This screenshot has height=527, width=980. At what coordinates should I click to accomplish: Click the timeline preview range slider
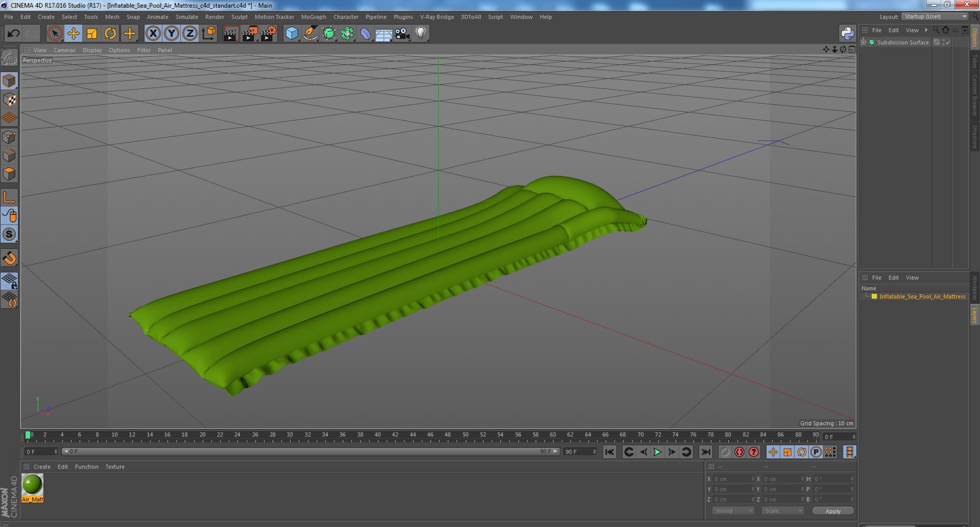310,452
